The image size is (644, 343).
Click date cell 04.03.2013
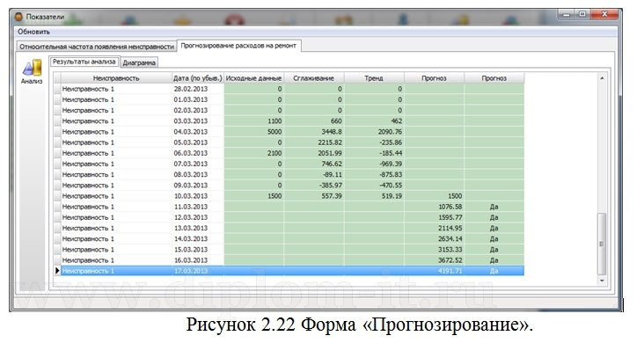point(191,131)
